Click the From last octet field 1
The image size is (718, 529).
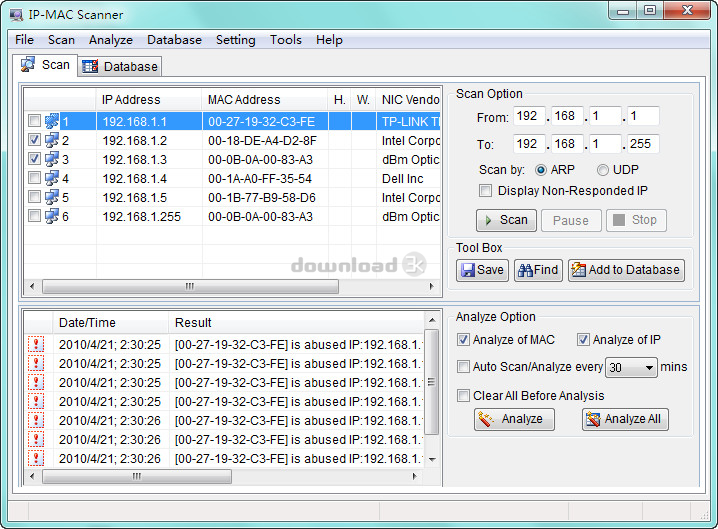point(643,116)
